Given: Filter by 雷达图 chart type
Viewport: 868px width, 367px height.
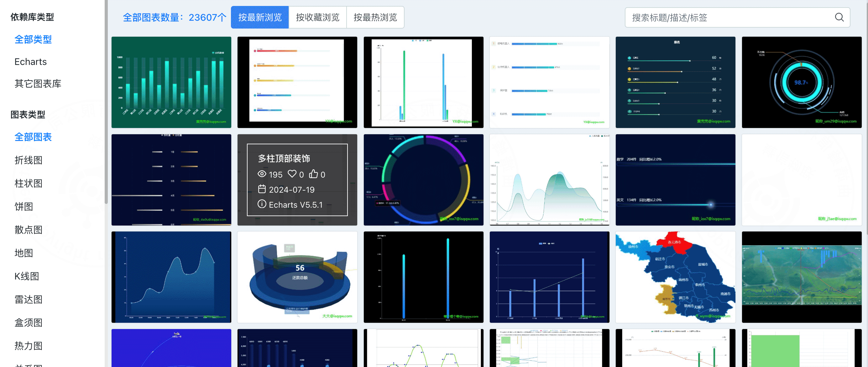Looking at the screenshot, I should pyautogui.click(x=28, y=300).
